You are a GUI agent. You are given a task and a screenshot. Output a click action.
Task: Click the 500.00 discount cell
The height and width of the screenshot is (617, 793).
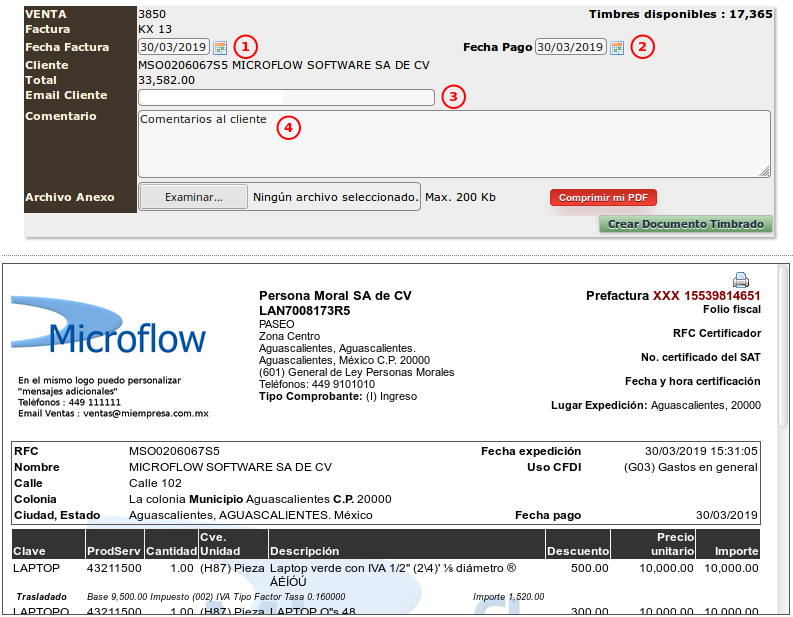(x=590, y=568)
